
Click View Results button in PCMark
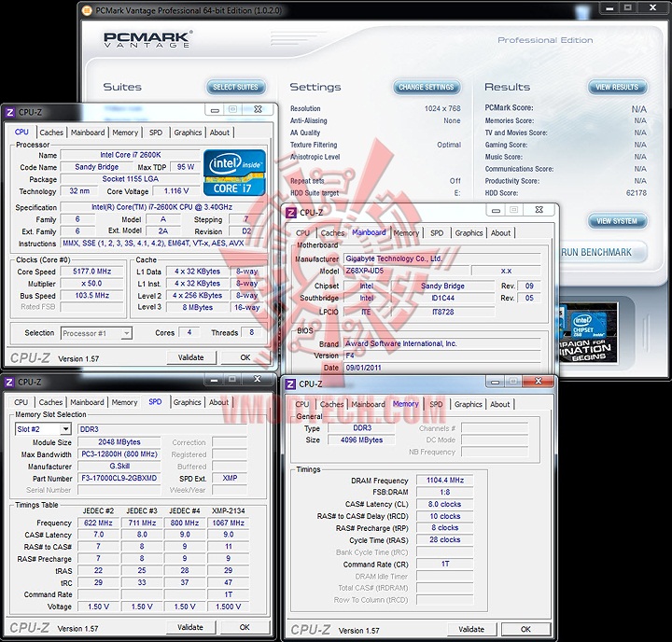[617, 87]
